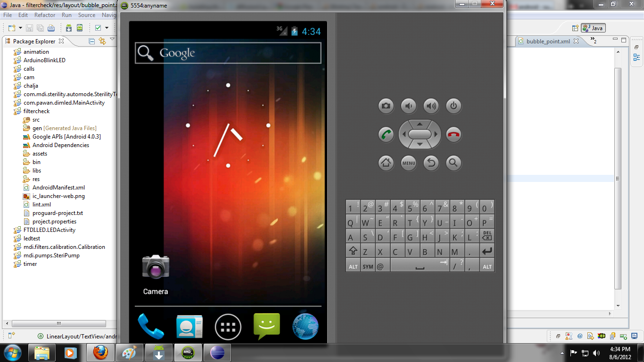The width and height of the screenshot is (644, 362).
Task: Click the DEL key on the emulator keyboard
Action: (x=487, y=236)
